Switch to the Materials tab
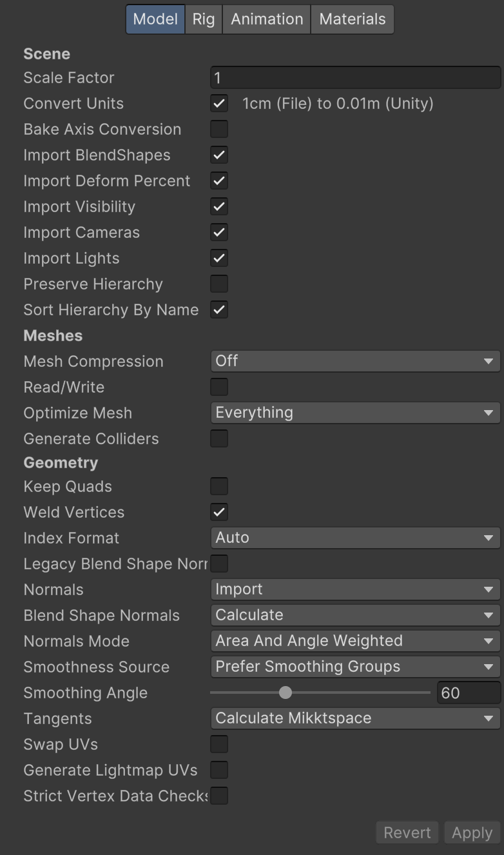This screenshot has height=855, width=504. pos(352,19)
